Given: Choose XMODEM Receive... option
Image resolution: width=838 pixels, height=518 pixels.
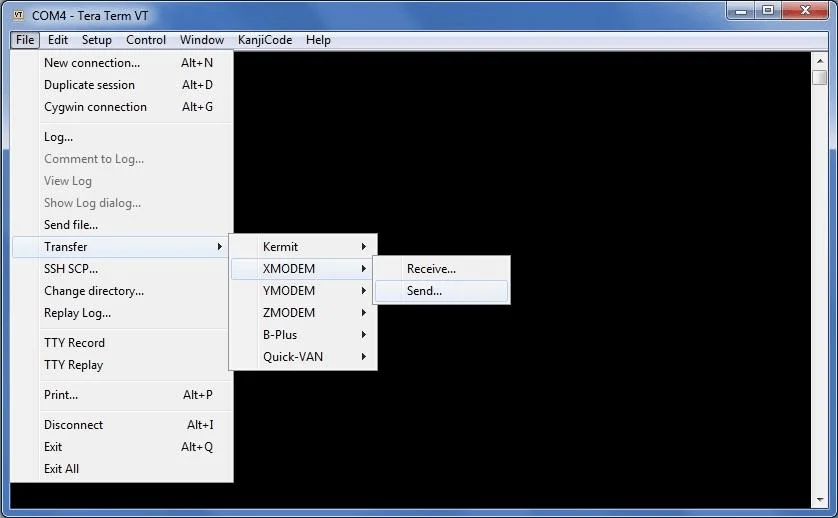Looking at the screenshot, I should click(x=441, y=269).
